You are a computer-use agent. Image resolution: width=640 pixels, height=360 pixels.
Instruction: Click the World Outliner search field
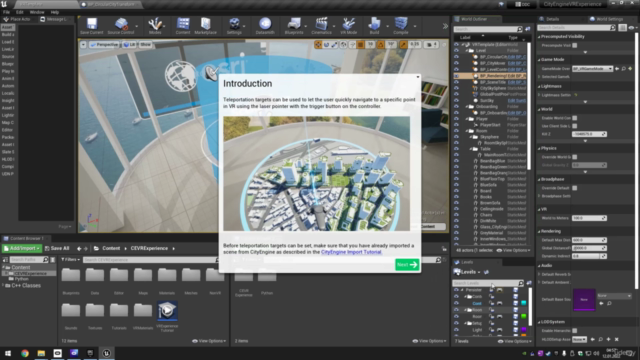pos(485,29)
